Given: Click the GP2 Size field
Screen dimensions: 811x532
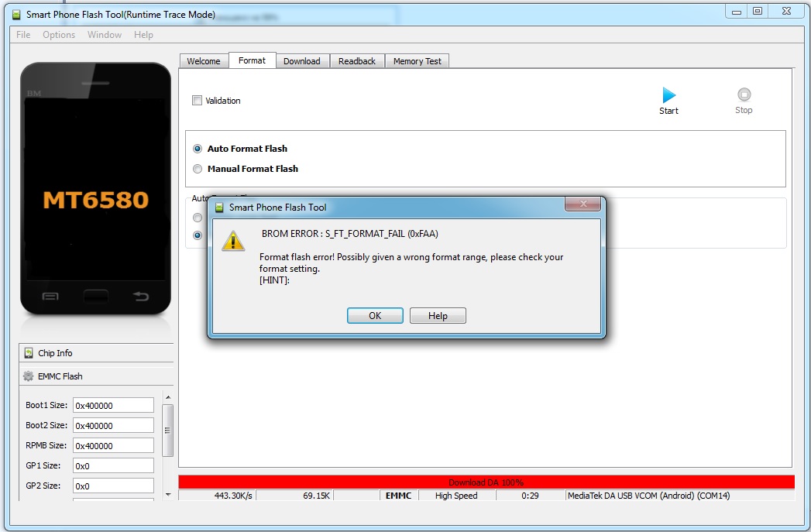Looking at the screenshot, I should pos(113,486).
